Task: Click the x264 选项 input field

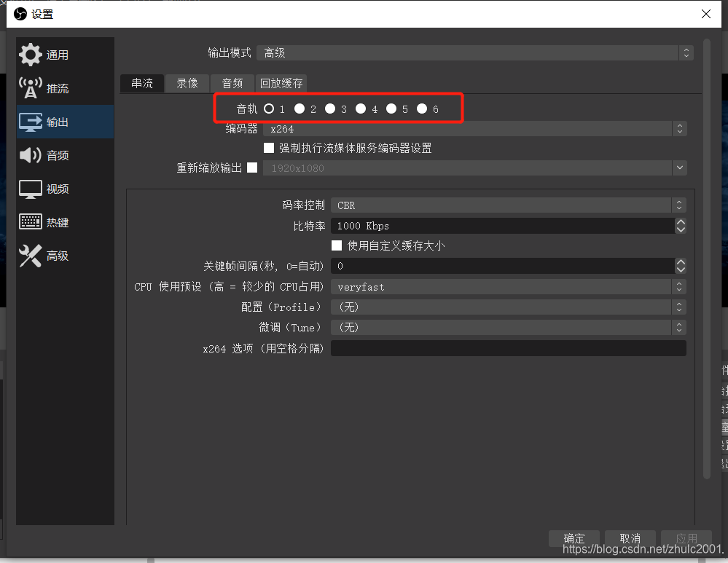Action: click(508, 347)
